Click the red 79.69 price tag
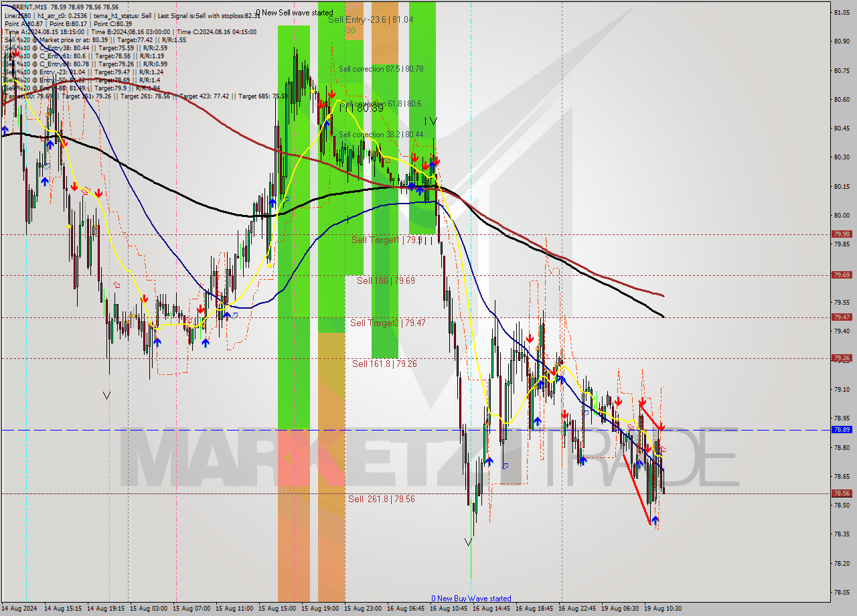The image size is (857, 616). [842, 275]
